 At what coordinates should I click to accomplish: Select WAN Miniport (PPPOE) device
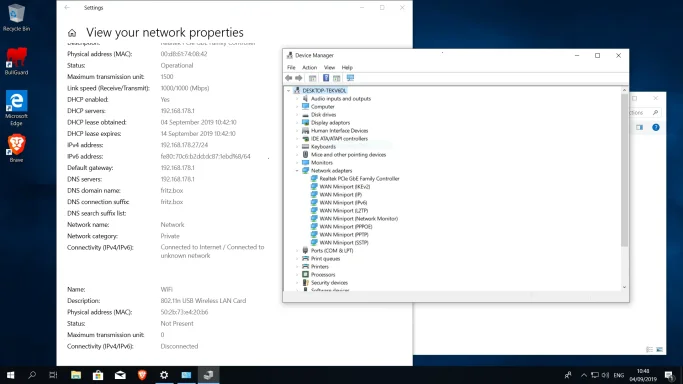pyautogui.click(x=346, y=227)
